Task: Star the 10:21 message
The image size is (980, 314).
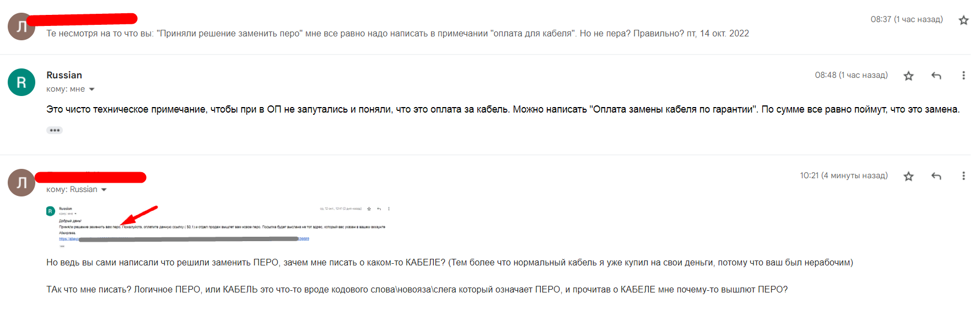Action: click(908, 177)
